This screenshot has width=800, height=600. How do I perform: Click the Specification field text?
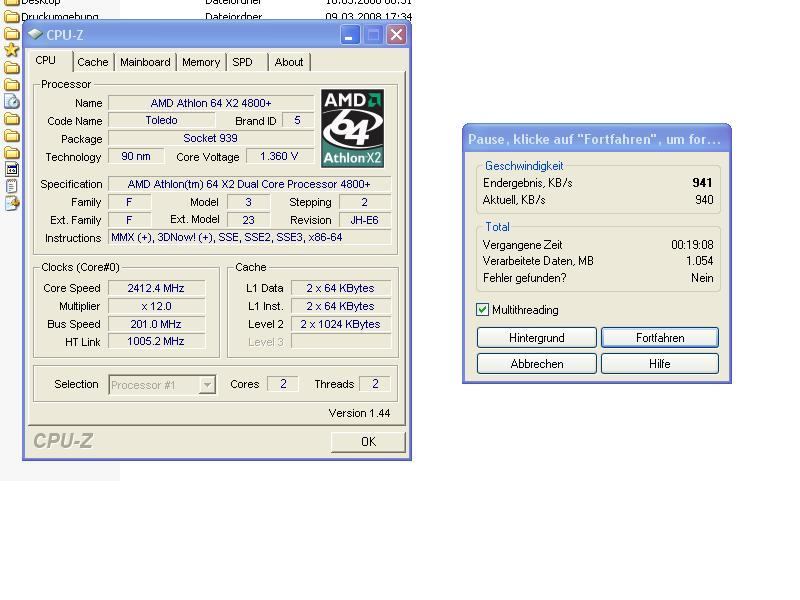tap(249, 184)
